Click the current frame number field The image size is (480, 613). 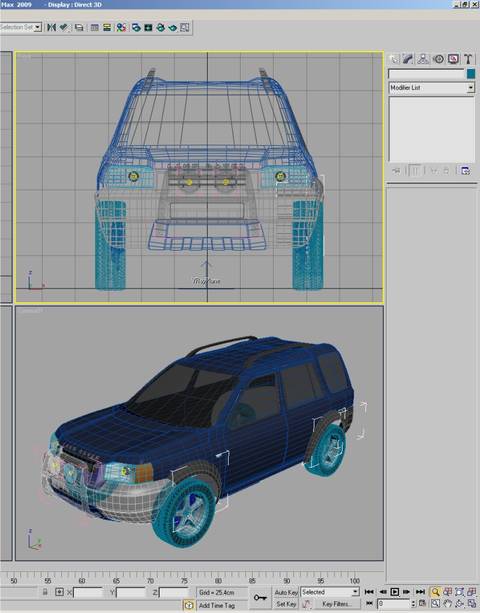[x=394, y=604]
